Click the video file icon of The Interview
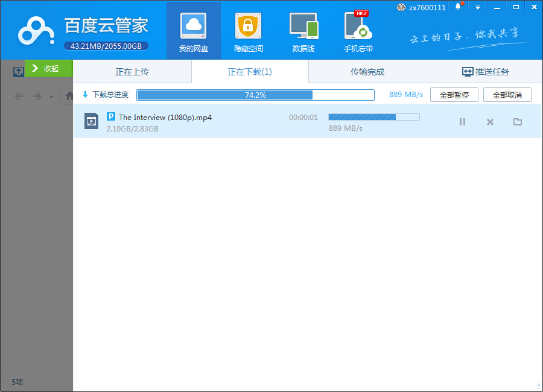The height and width of the screenshot is (392, 543). pyautogui.click(x=92, y=121)
